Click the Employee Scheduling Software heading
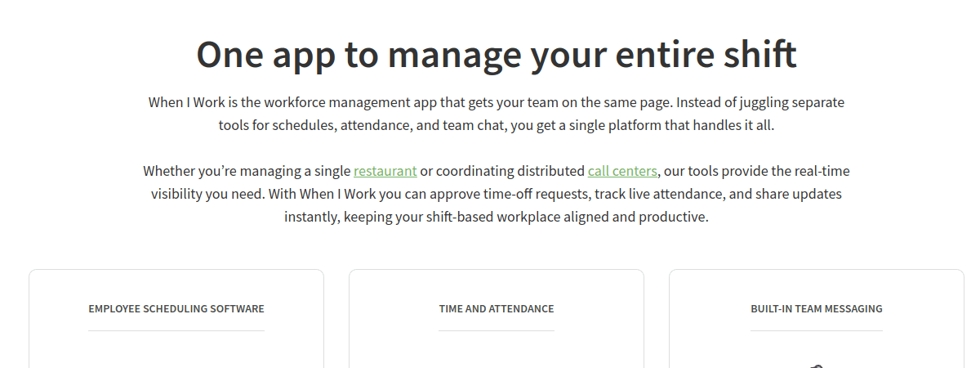 pyautogui.click(x=176, y=309)
